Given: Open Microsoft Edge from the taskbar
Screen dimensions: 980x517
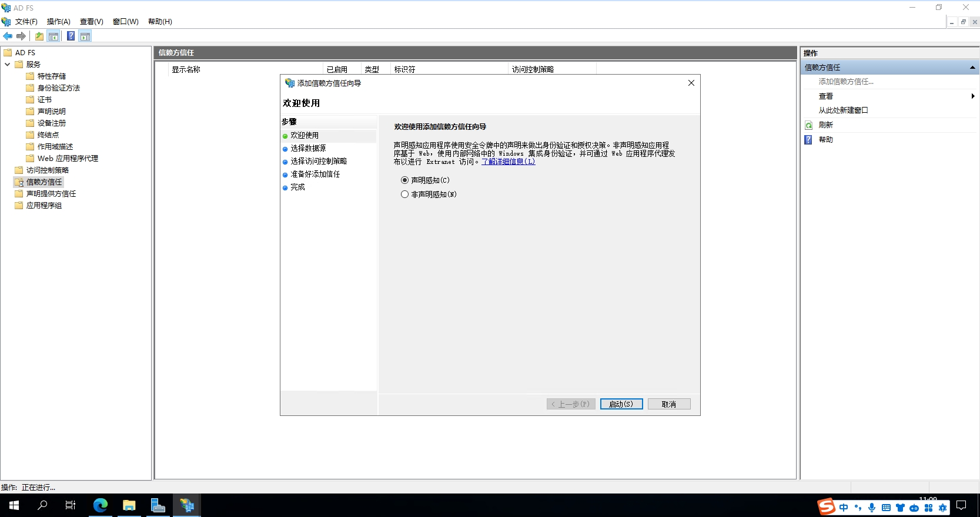Looking at the screenshot, I should 101,505.
